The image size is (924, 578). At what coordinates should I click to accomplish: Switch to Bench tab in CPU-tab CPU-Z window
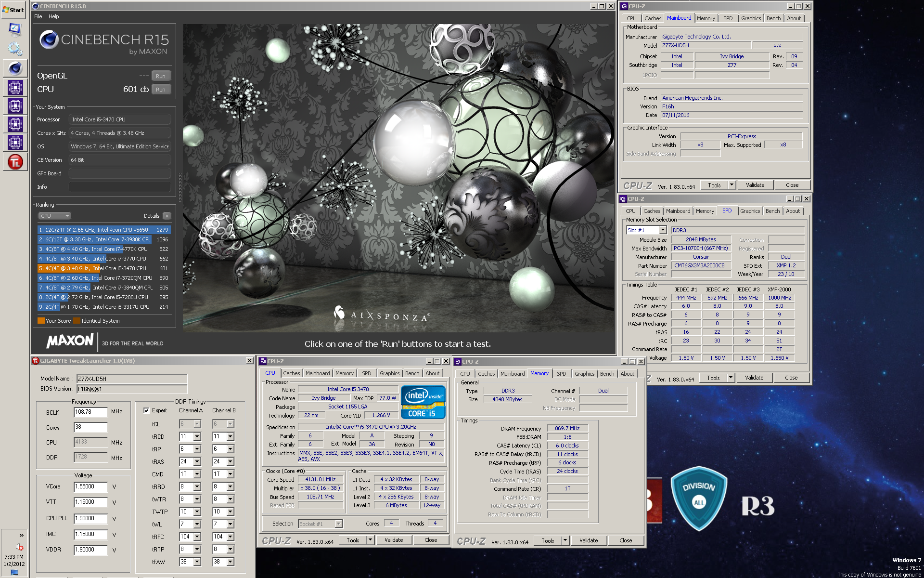coord(412,373)
